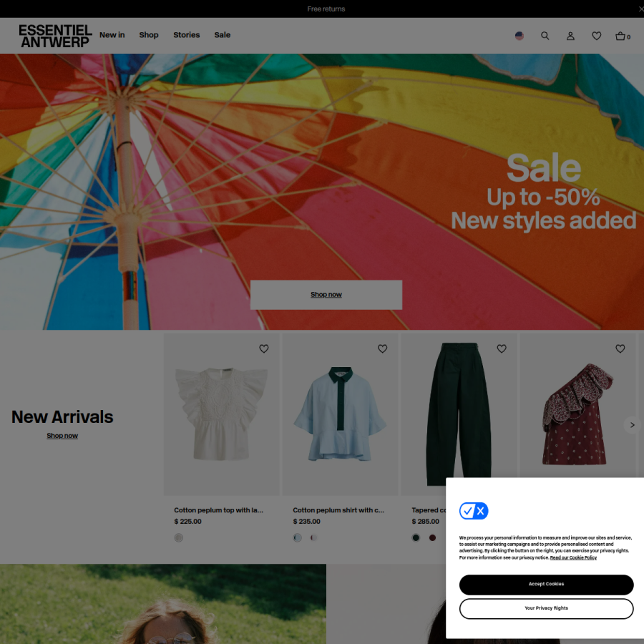Open the white peplum top image
644x644 pixels.
[x=221, y=414]
